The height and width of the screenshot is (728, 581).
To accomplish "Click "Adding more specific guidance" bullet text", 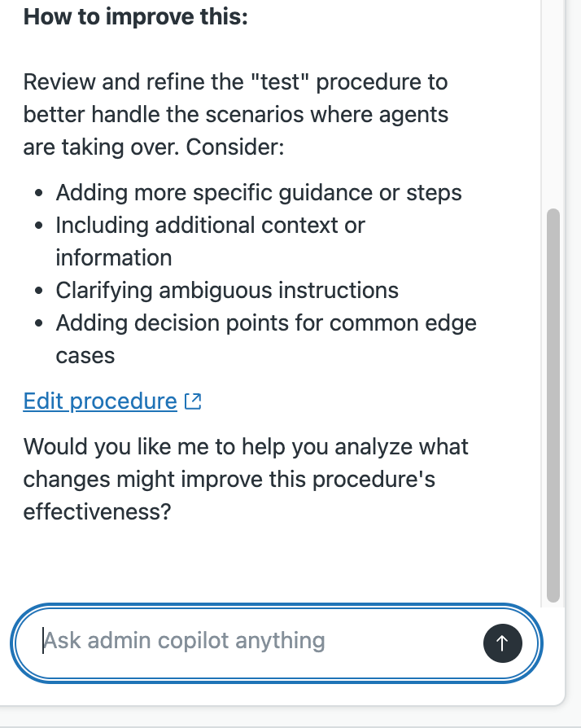I will tap(258, 193).
